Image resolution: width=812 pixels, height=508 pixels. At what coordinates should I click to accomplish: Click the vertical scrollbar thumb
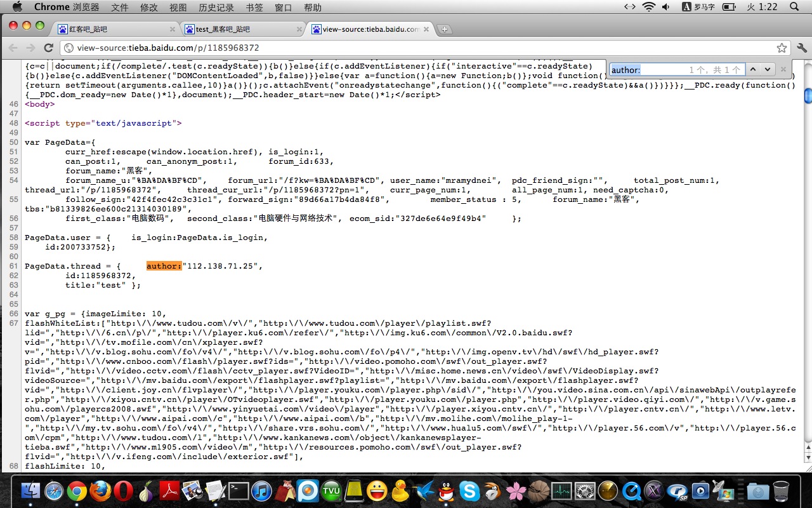pyautogui.click(x=808, y=95)
